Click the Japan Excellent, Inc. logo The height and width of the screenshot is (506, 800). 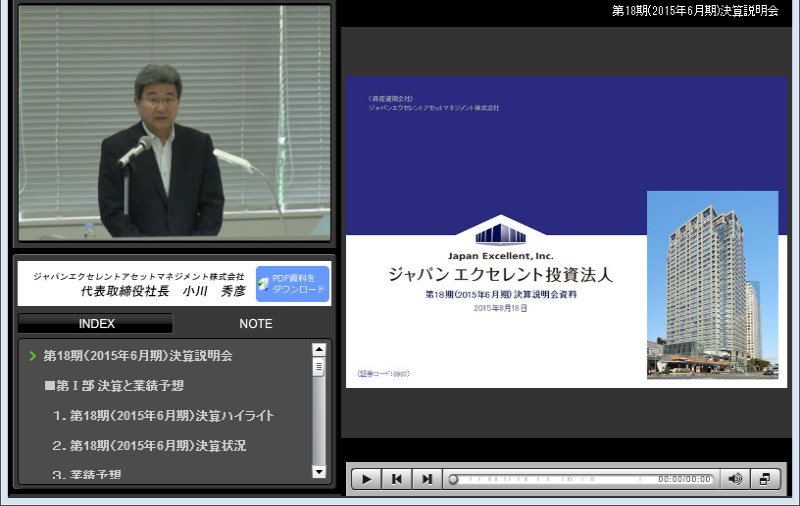coord(501,238)
